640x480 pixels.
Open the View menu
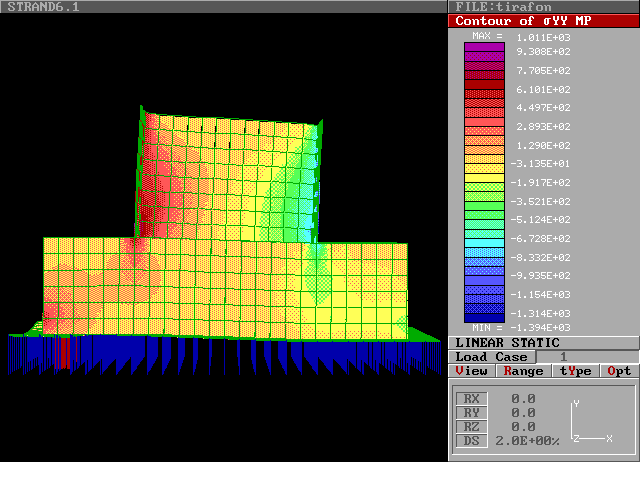[x=472, y=371]
